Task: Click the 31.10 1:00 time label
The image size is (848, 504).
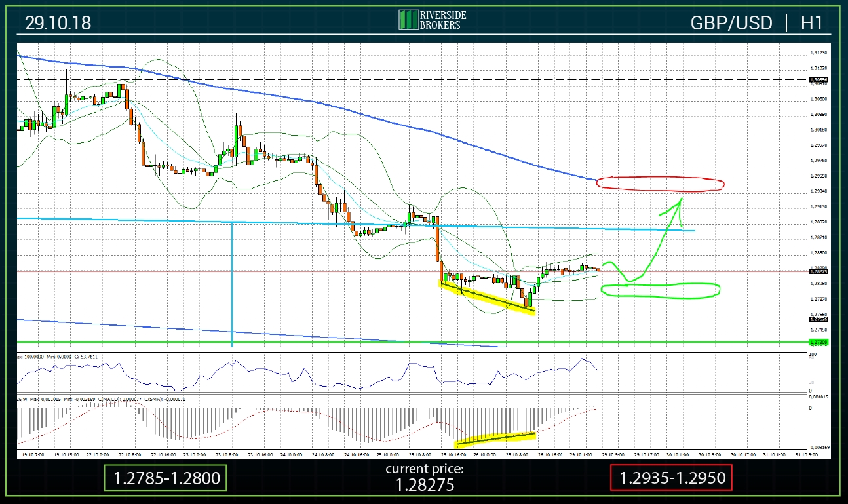Action: (775, 454)
